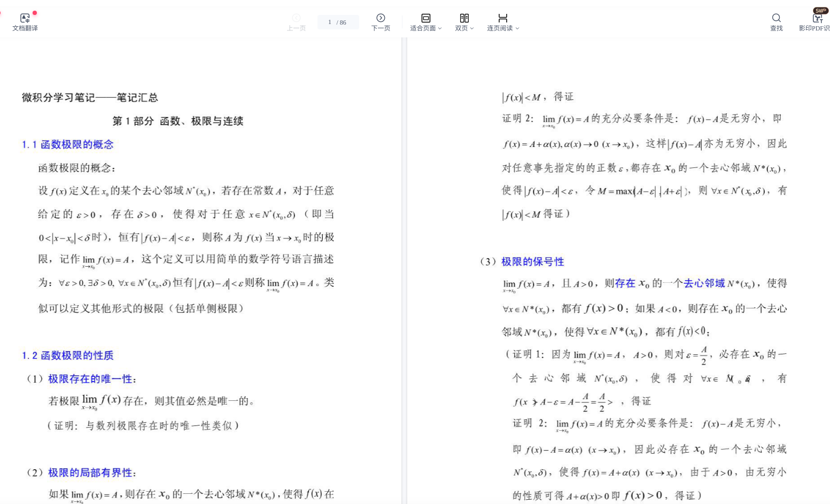The width and height of the screenshot is (830, 504).
Task: Click the blue text 极限的局部有界性
Action: [90, 472]
